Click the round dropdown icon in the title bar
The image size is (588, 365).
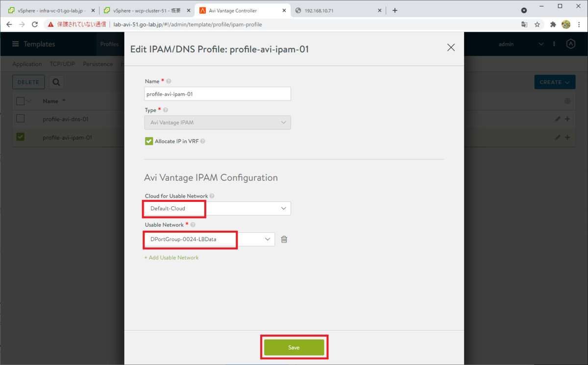pyautogui.click(x=524, y=10)
